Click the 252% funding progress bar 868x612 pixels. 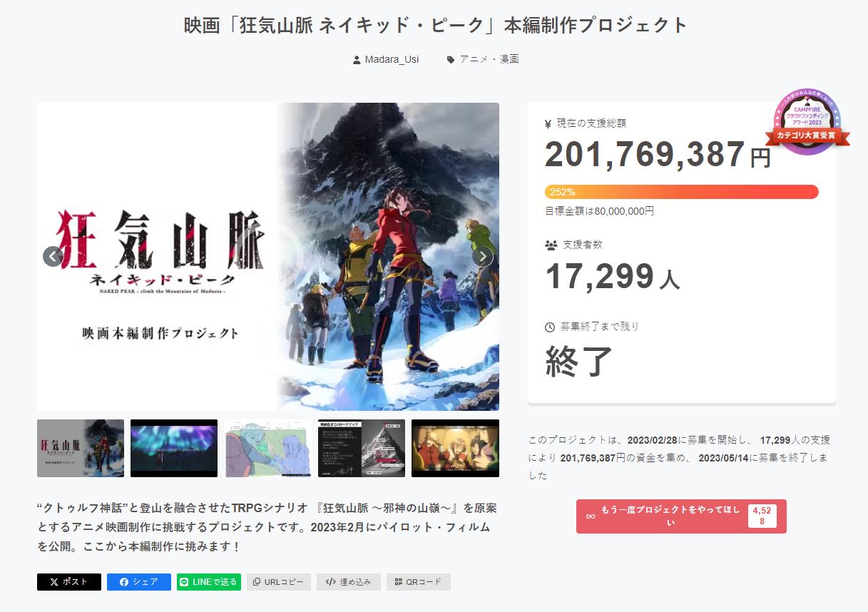[682, 192]
